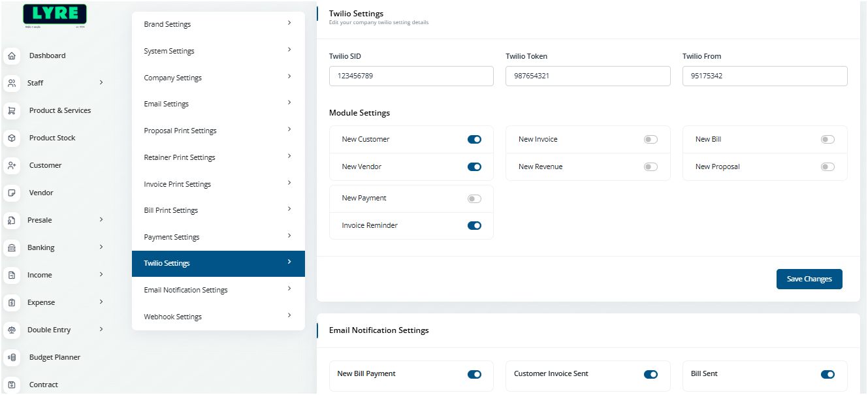Click the Twilio SID input field
Screen dimensions: 868x395
pyautogui.click(x=411, y=76)
